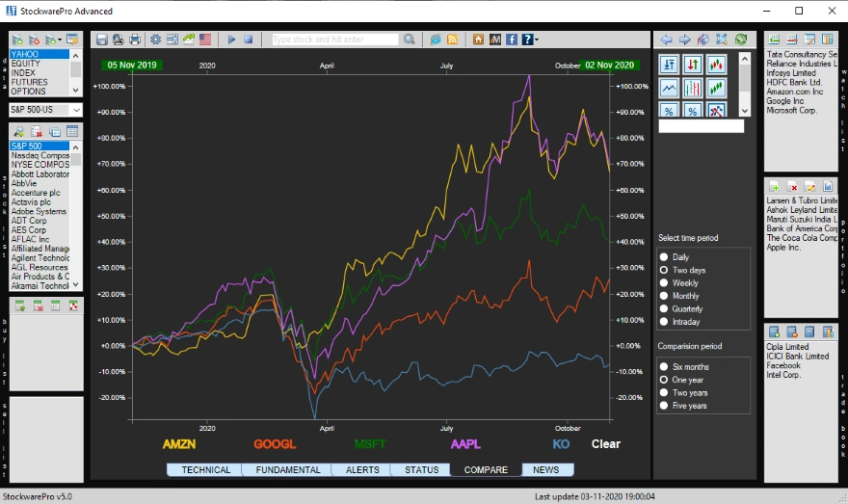Open the S&P 500-US index dropdown
Screen dimensions: 848x504
45,110
